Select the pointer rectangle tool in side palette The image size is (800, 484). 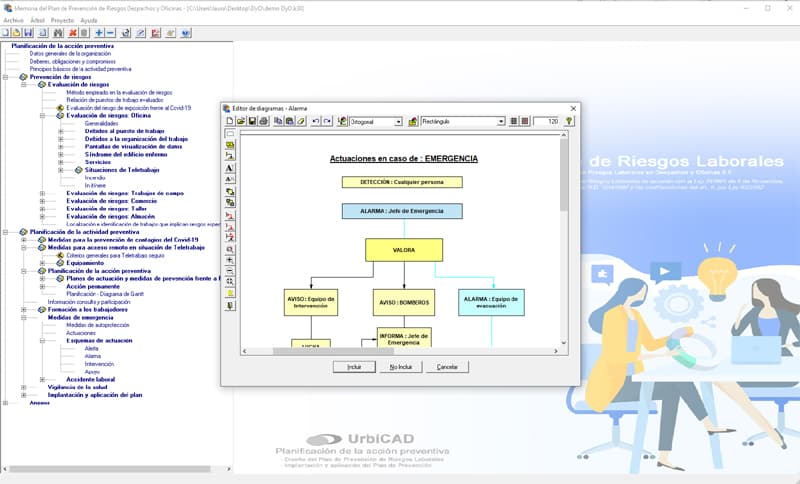230,134
